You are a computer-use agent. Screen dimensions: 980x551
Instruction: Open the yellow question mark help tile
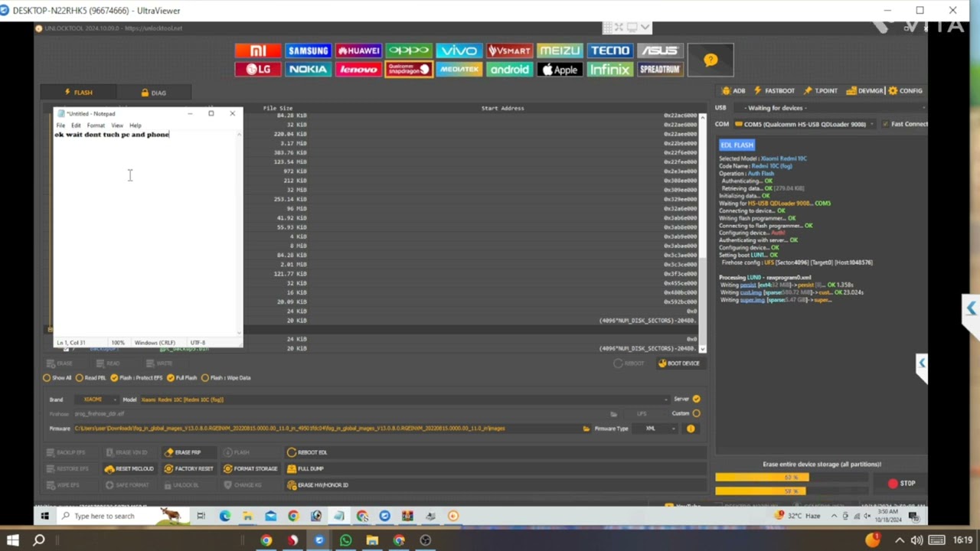point(710,60)
